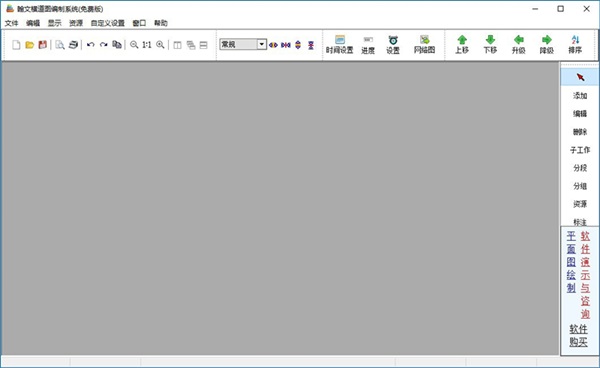
Task: Reset zoom with the 1:1 button
Action: click(x=147, y=45)
